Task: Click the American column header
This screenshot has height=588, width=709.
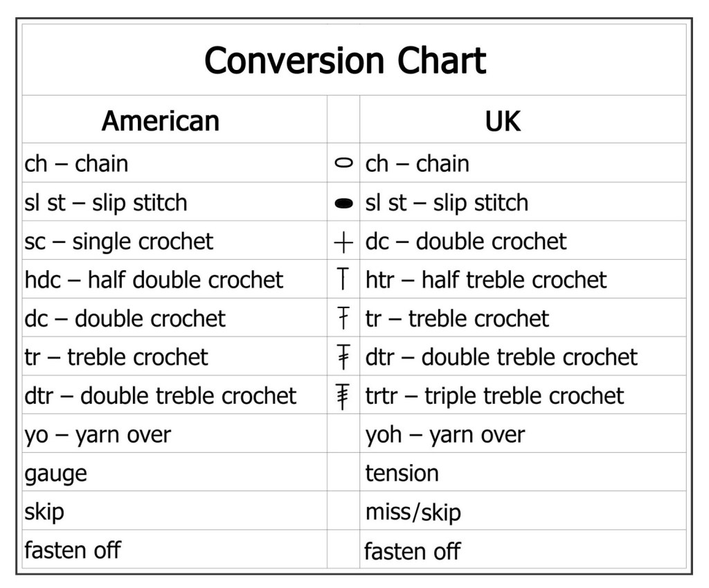Action: (x=161, y=121)
